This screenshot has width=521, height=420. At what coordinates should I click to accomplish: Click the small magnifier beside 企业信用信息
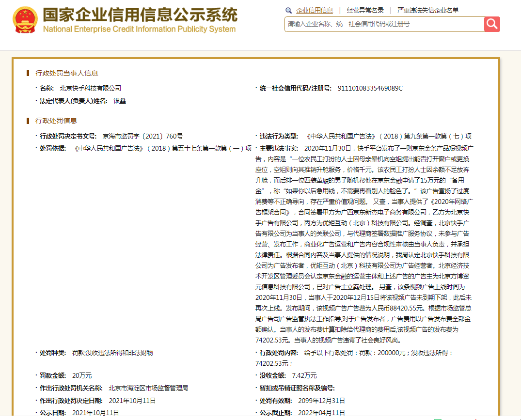(x=289, y=10)
